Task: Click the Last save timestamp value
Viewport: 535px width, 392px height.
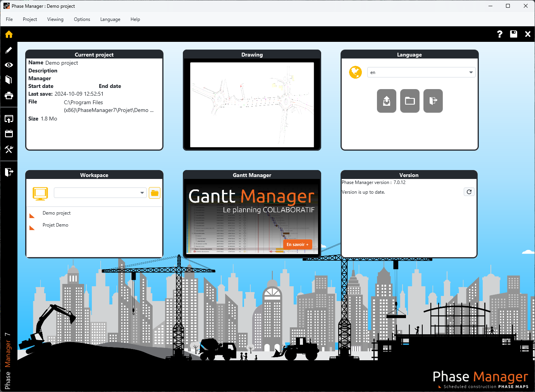Action: click(x=79, y=94)
